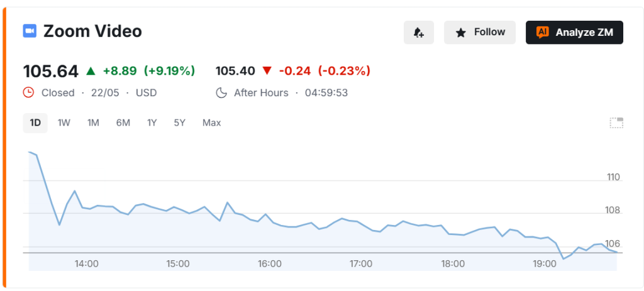
Task: Click the orange AI chat icon
Action: coord(543,33)
